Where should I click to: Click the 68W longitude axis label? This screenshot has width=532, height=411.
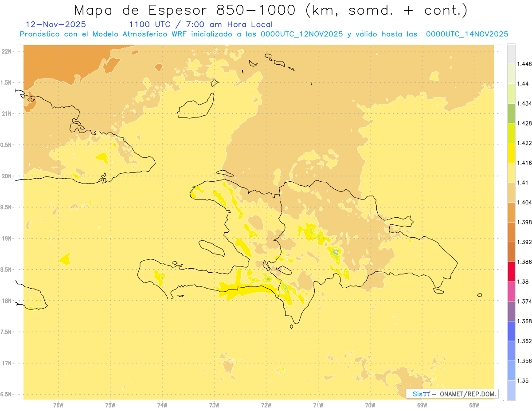tap(474, 405)
